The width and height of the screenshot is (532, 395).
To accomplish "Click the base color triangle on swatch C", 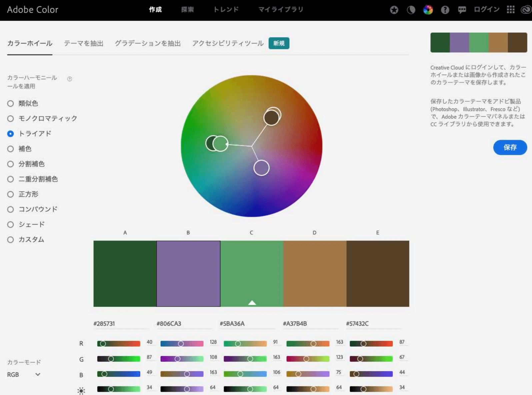I will pos(252,303).
